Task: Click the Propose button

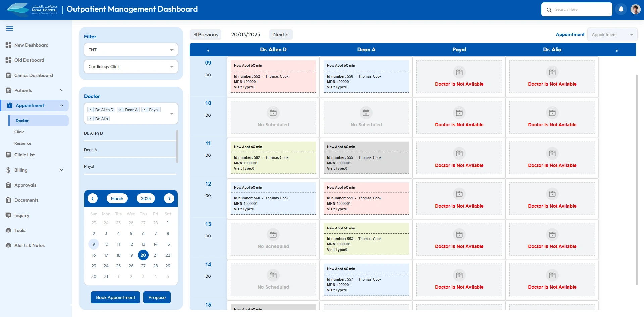Action: [157, 297]
